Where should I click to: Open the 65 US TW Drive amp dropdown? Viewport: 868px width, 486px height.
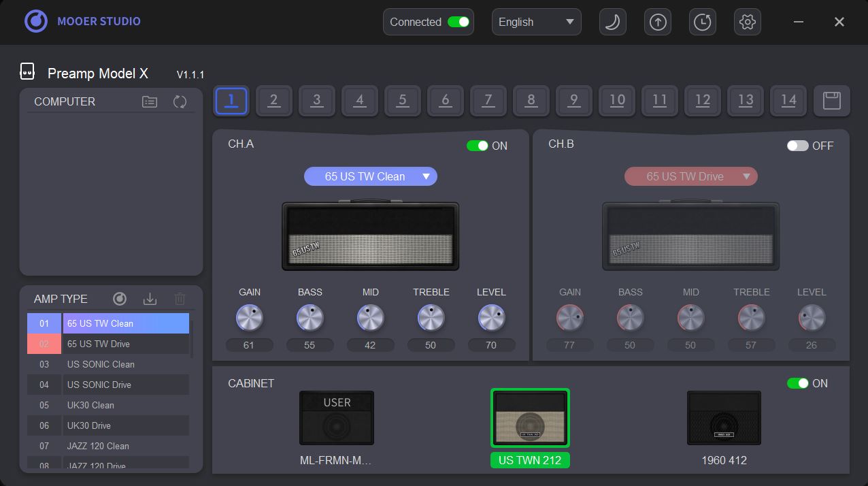coord(690,176)
